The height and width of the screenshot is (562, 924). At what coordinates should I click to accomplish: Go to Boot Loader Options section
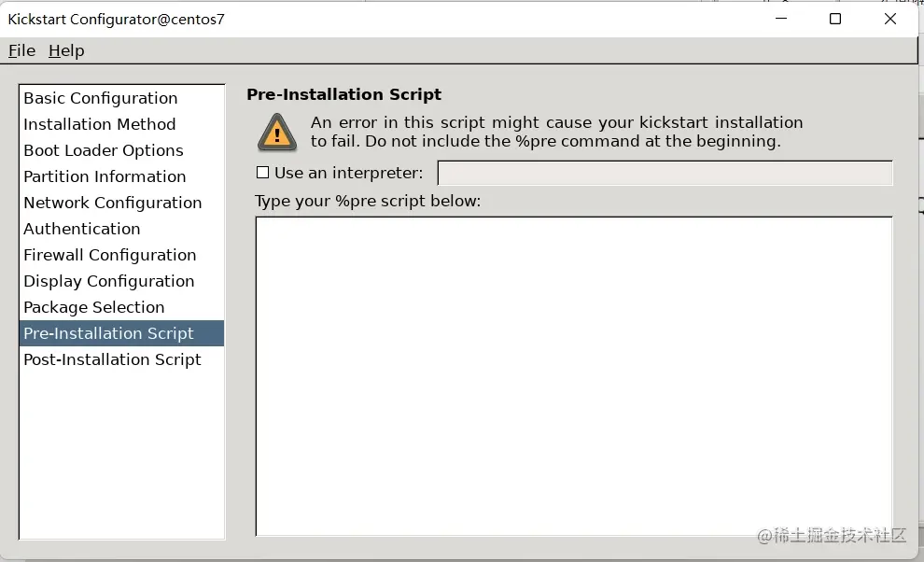pyautogui.click(x=122, y=150)
